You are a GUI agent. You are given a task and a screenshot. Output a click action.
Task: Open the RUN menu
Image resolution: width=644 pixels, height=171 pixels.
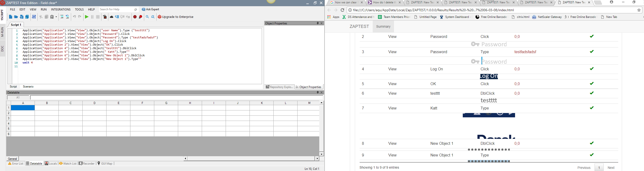(44, 10)
